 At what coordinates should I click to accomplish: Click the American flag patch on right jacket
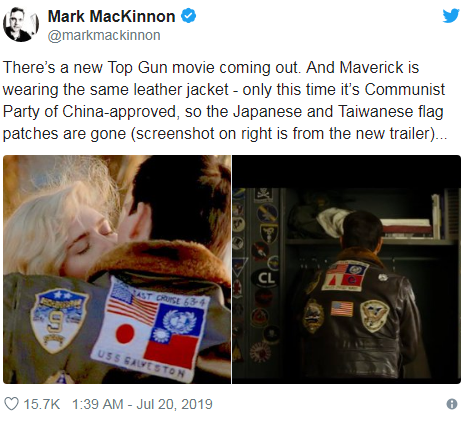[342, 309]
